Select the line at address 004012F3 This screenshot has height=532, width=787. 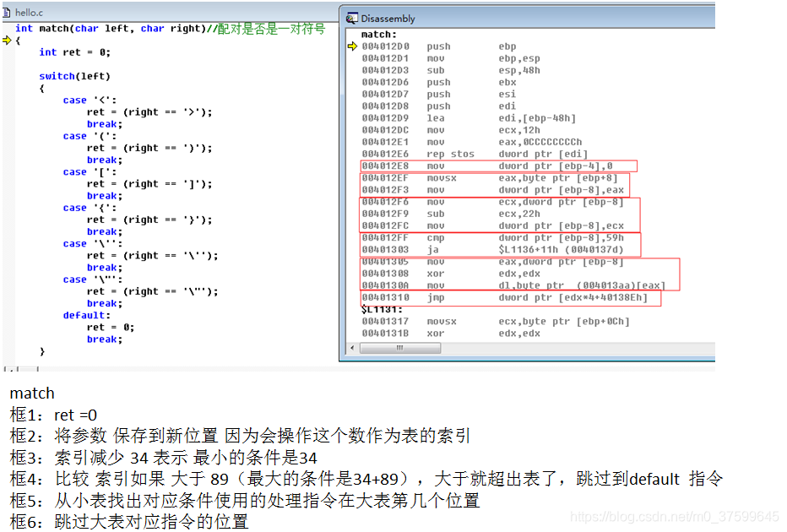pos(493,190)
